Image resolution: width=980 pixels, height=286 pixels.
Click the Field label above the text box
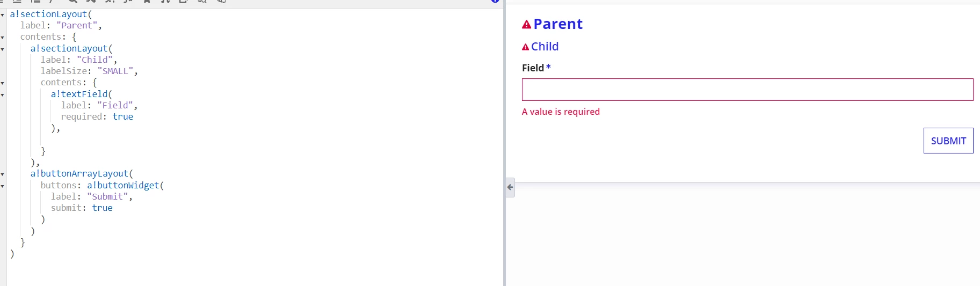point(533,68)
